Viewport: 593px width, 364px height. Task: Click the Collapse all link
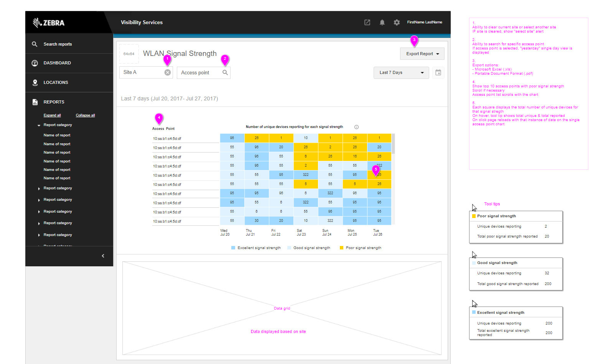(x=85, y=115)
